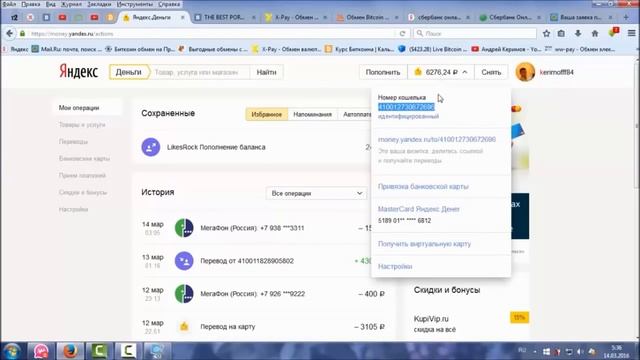Image resolution: width=640 pixels, height=360 pixels.
Task: Open Скидки и бонусы in sidebar
Action: tap(83, 192)
